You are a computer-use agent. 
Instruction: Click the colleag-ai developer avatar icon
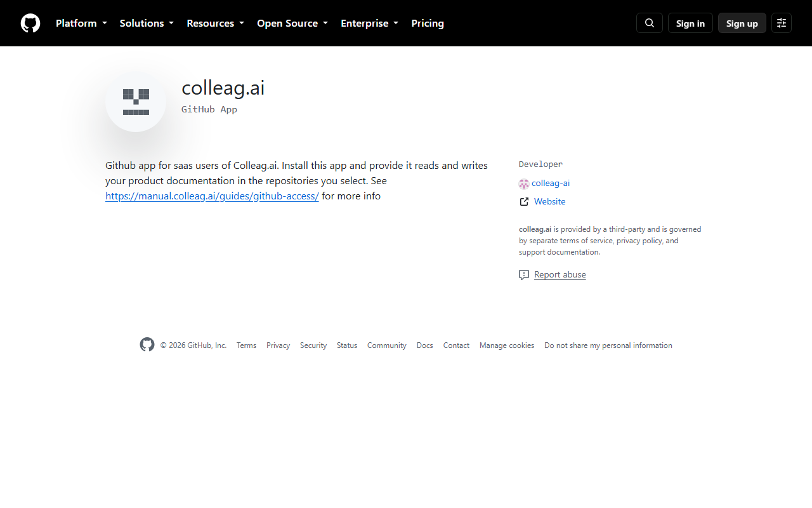[x=524, y=184]
